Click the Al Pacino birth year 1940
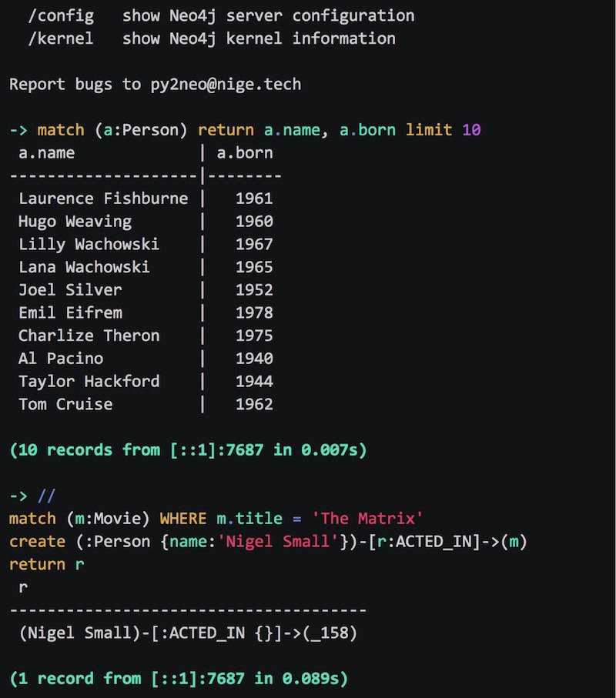 coord(254,359)
